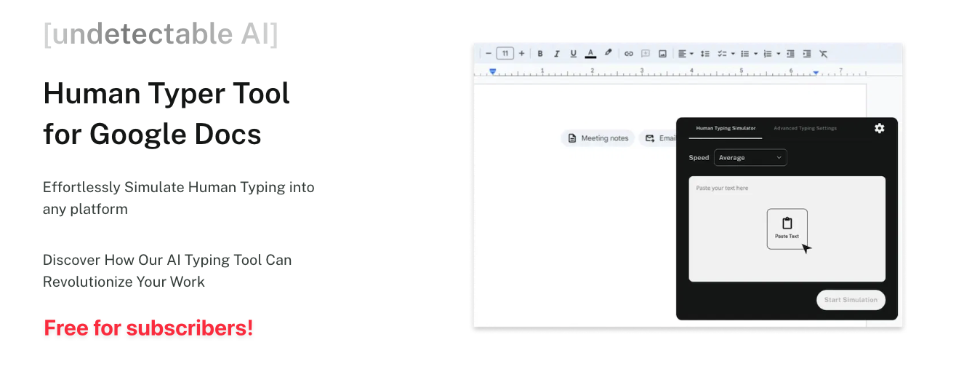Apply italic formatting
Viewport: 980px width, 377px height.
click(x=557, y=54)
